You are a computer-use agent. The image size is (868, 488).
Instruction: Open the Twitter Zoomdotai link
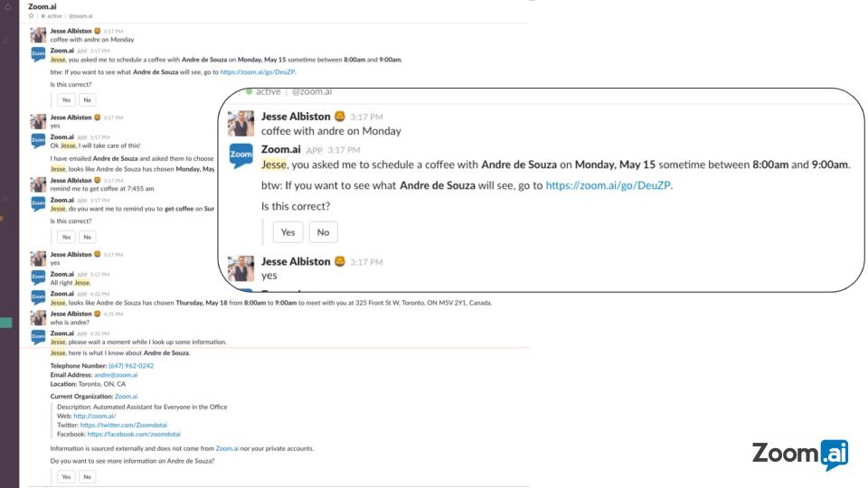(124, 425)
